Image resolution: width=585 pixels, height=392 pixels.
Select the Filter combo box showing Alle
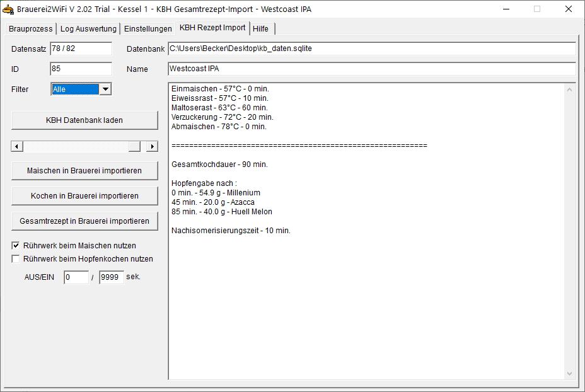pos(75,89)
